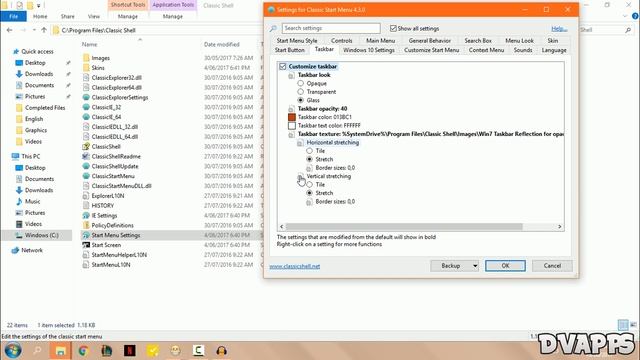Click the Images folder icon in Explorer
This screenshot has width=640, height=360.
86,58
